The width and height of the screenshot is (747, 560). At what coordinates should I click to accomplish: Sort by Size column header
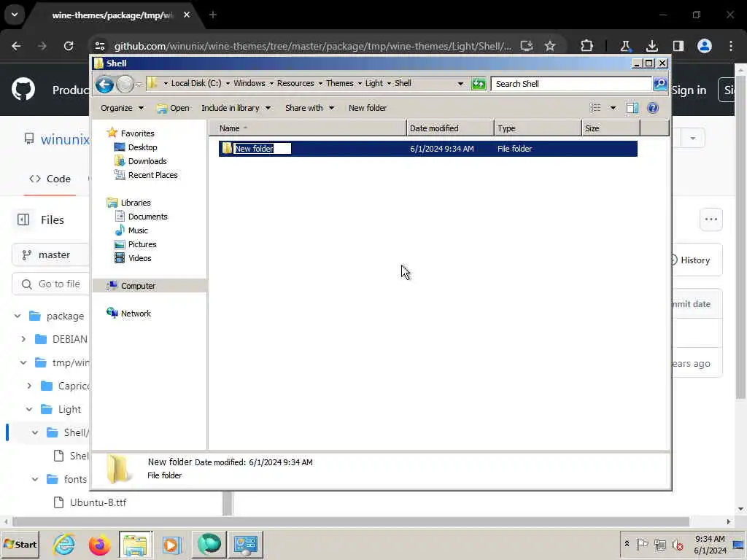(x=611, y=128)
